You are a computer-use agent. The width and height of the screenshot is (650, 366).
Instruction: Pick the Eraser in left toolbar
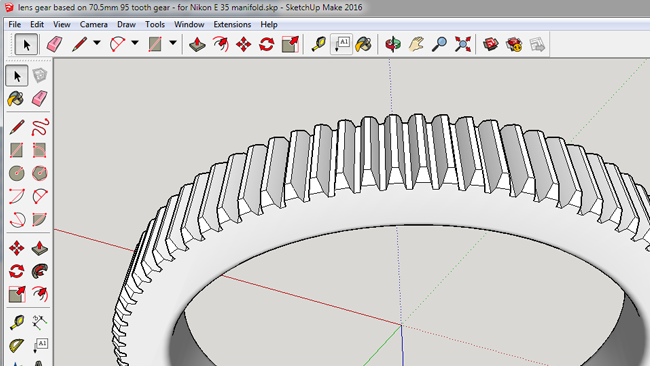(x=40, y=99)
